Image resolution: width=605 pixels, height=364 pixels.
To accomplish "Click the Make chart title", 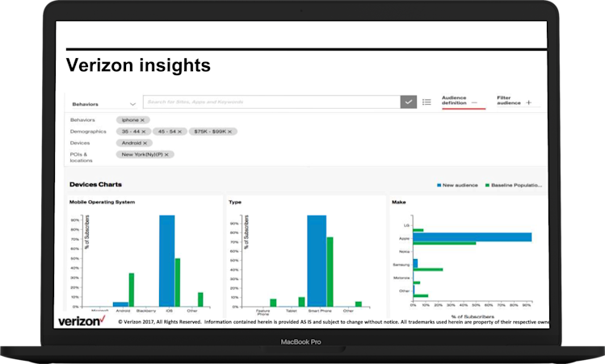I will [399, 202].
